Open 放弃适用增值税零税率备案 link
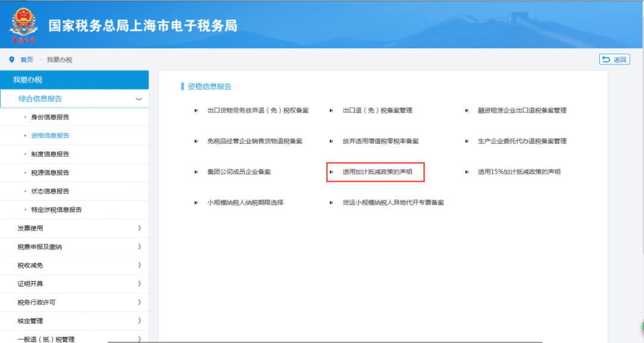Image resolution: width=644 pixels, height=343 pixels. 380,141
